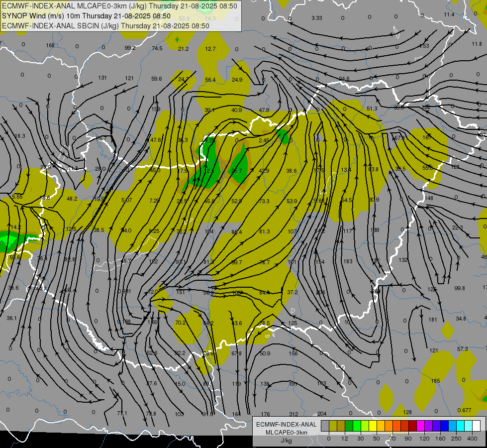Click the map value 37.2
This screenshot has height=448, width=487.
point(292,292)
